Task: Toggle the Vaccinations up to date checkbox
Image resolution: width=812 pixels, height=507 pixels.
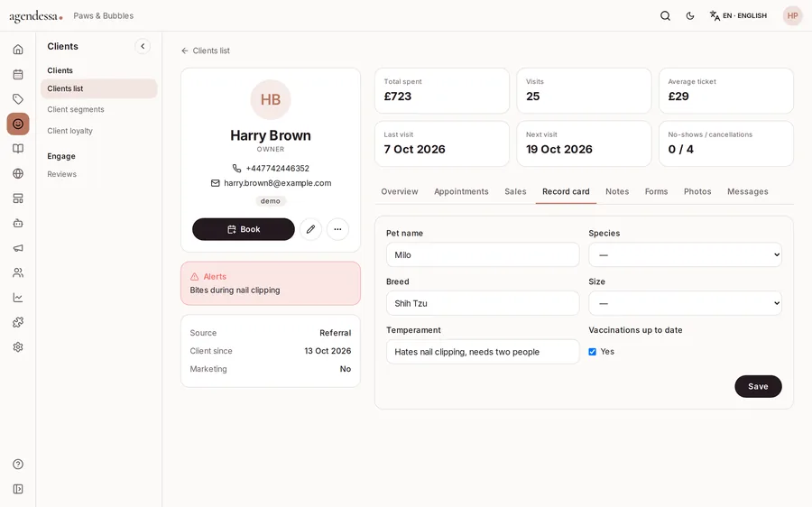Action: point(593,352)
